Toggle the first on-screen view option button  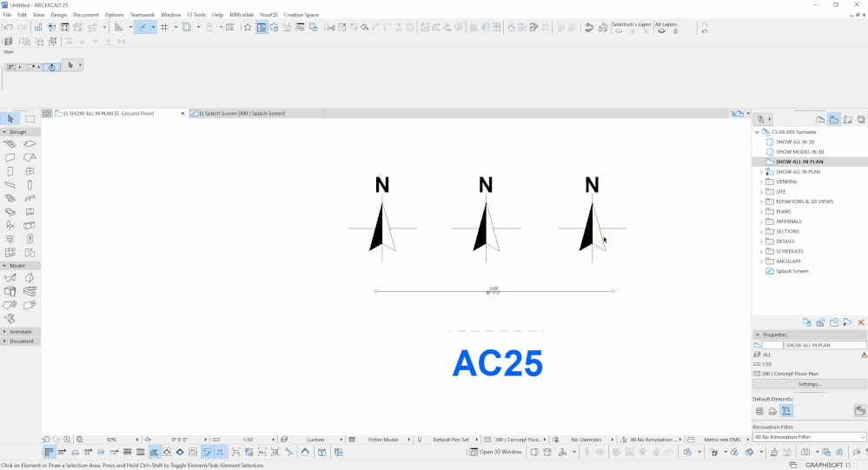tap(50, 453)
